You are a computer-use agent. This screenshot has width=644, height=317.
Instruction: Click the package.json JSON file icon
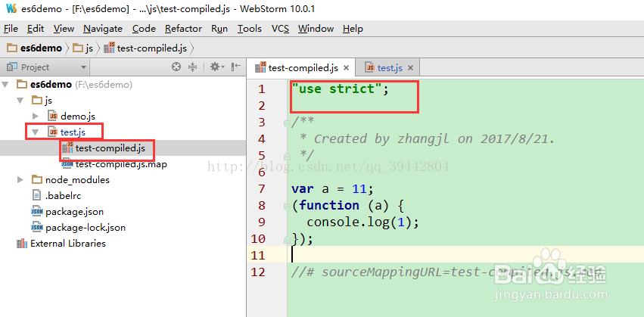[x=37, y=212]
